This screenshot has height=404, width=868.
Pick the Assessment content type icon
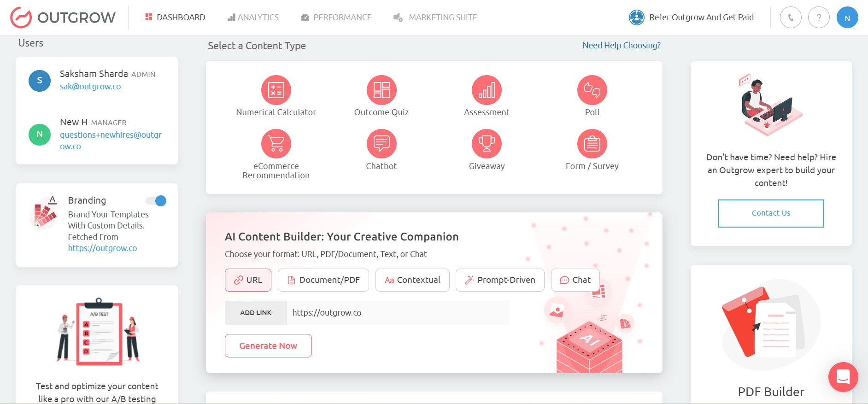[487, 90]
